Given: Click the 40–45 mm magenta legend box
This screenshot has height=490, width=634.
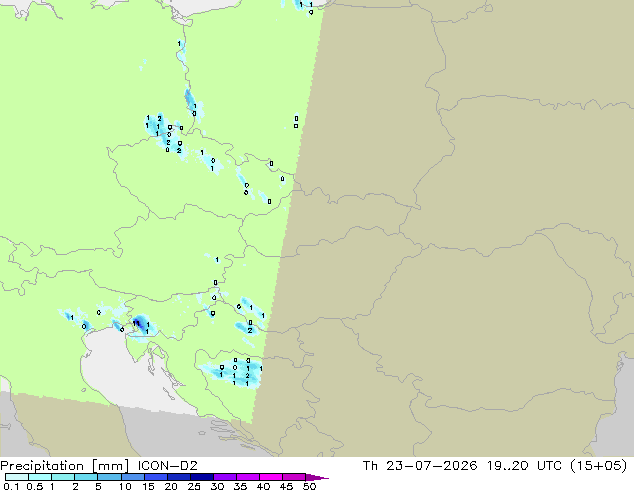Looking at the screenshot, I should tap(271, 477).
